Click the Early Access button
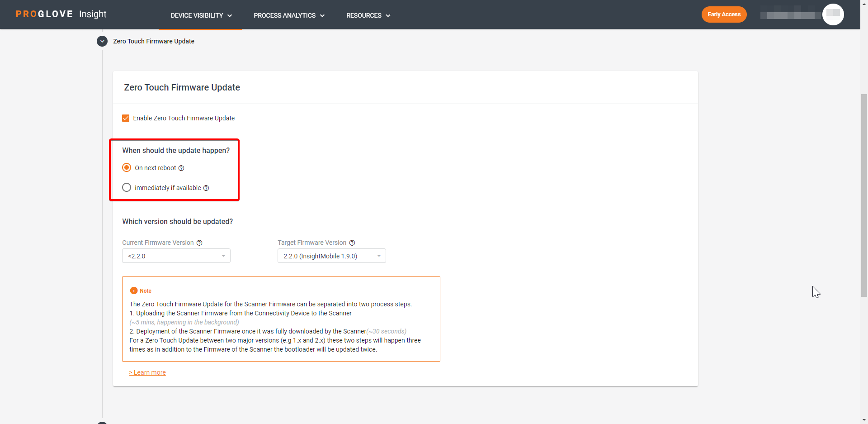The image size is (868, 424). pos(724,14)
